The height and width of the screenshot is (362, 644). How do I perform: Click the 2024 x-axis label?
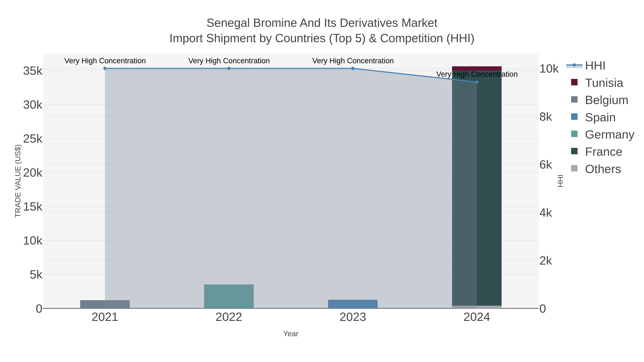[x=477, y=317]
